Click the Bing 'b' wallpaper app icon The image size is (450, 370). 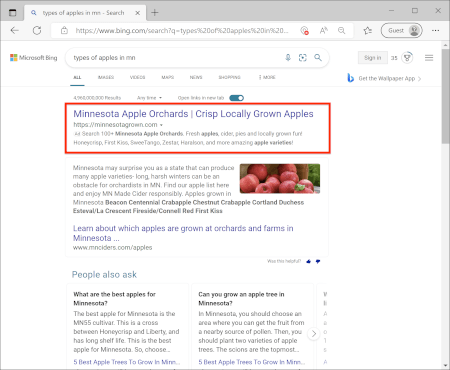pyautogui.click(x=350, y=78)
